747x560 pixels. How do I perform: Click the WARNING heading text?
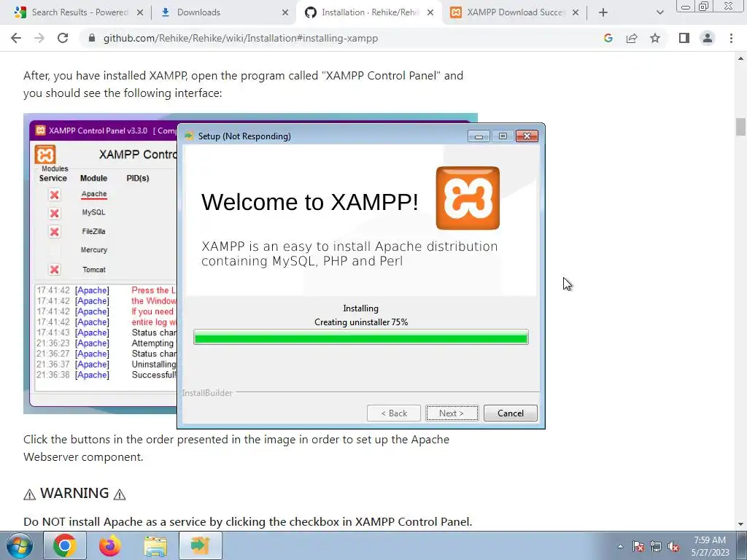74,493
